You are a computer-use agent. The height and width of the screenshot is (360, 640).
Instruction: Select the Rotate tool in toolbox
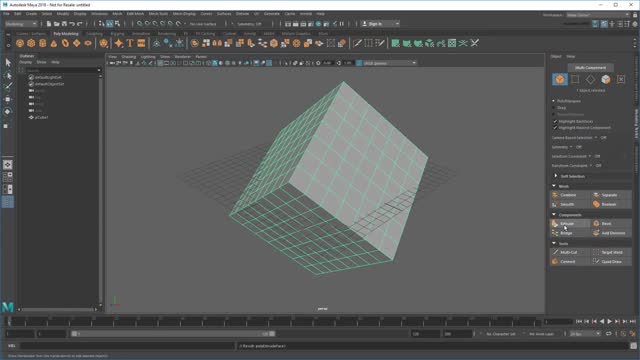click(8, 111)
